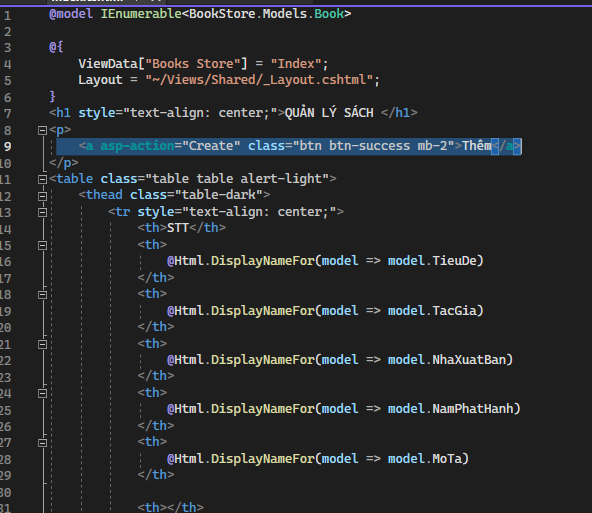Collapse the thead table-dark section
The height and width of the screenshot is (513, 592).
pos(42,196)
